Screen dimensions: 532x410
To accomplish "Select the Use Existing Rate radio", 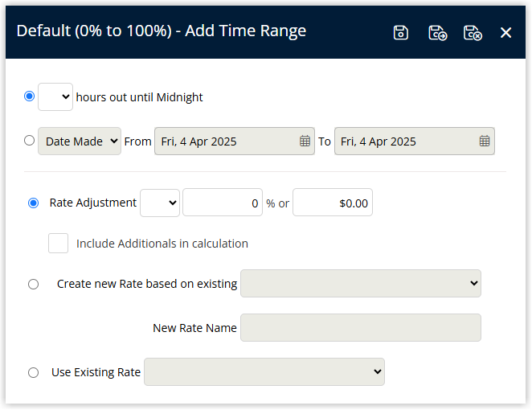I will (33, 373).
